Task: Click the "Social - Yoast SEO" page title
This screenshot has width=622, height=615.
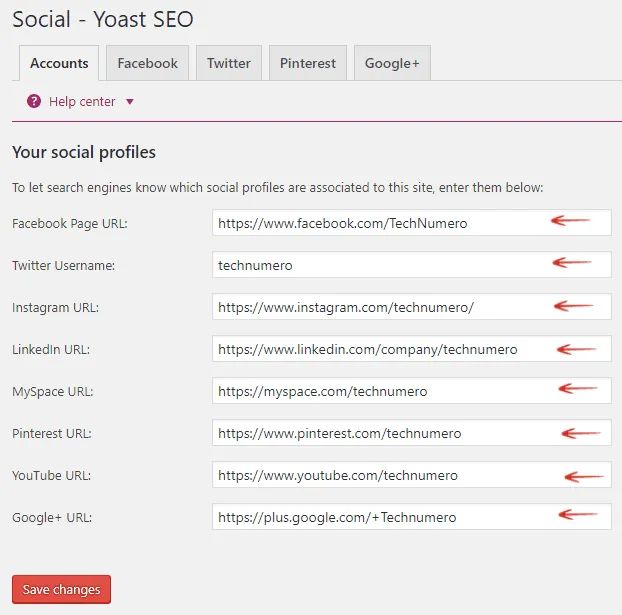Action: click(103, 19)
